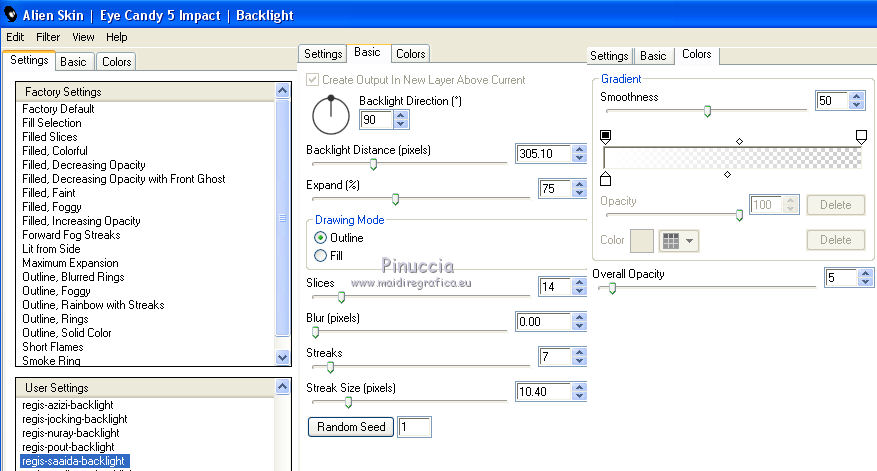
Task: Select the Settings tab in the left panel
Action: (x=29, y=60)
